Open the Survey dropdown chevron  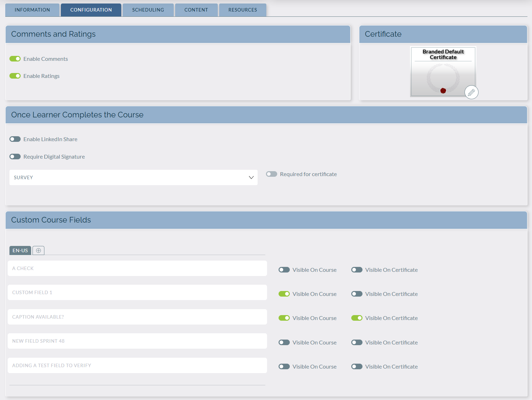coord(251,177)
